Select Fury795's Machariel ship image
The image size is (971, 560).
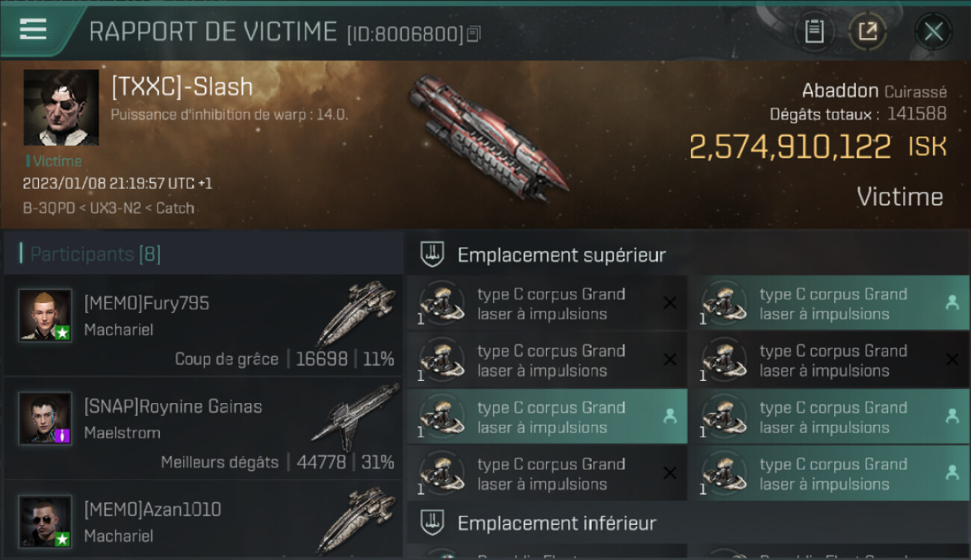(x=356, y=314)
